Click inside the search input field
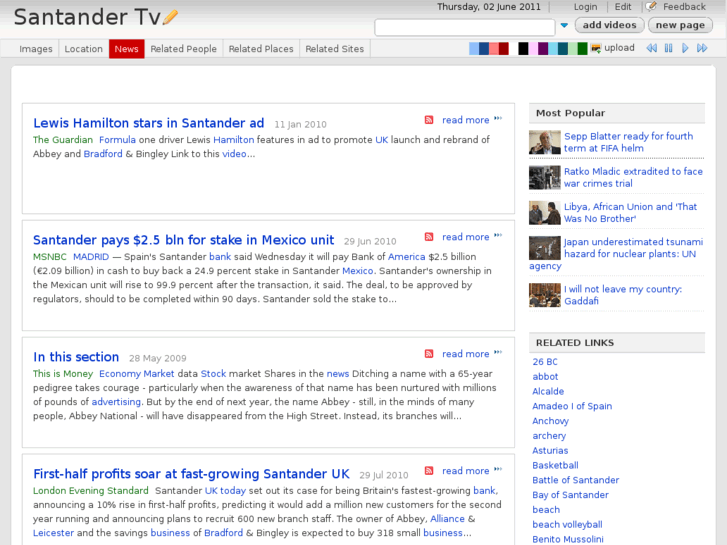Viewport: 727px width, 545px height. [465, 27]
